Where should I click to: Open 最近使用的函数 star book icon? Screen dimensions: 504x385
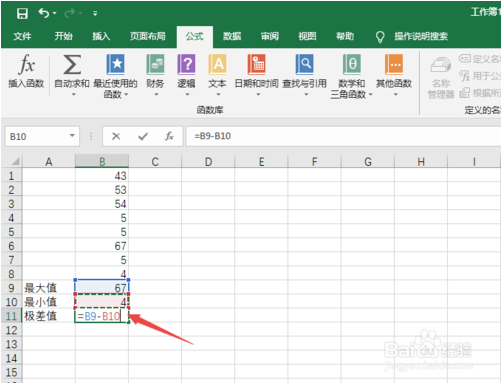tap(115, 64)
